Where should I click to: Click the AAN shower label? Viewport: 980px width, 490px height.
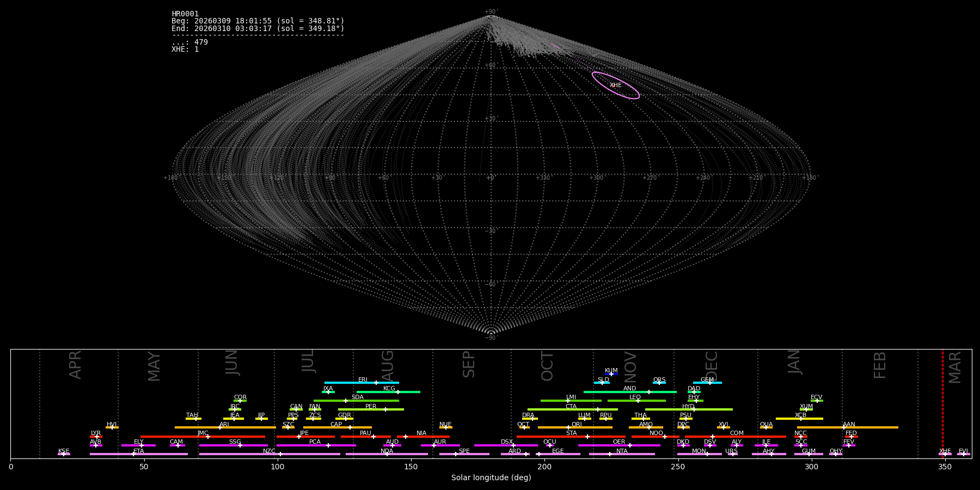pyautogui.click(x=849, y=425)
